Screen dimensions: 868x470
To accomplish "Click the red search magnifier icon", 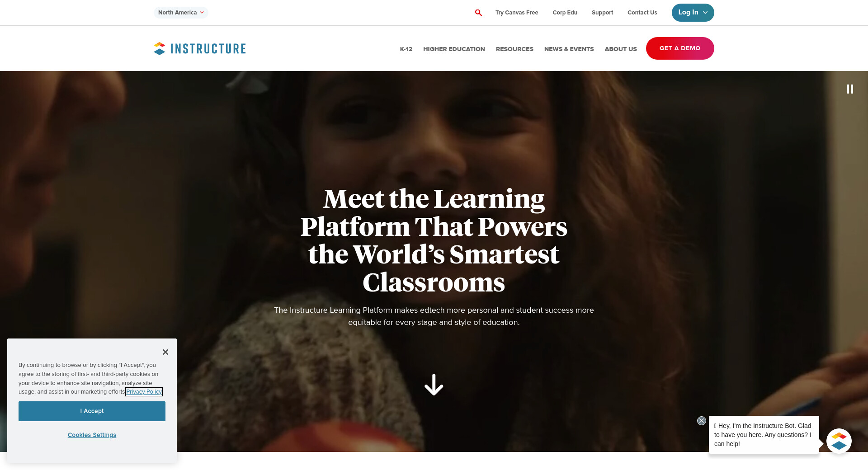I will (x=478, y=13).
